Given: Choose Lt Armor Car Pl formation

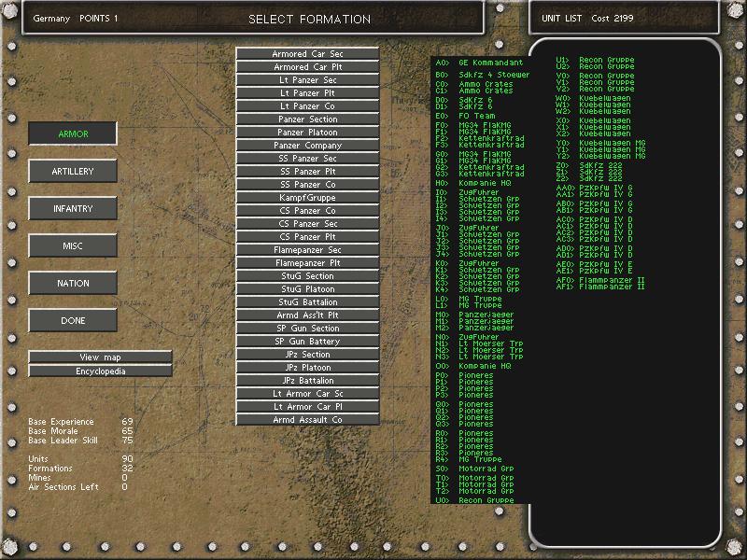Looking at the screenshot, I should coord(307,407).
